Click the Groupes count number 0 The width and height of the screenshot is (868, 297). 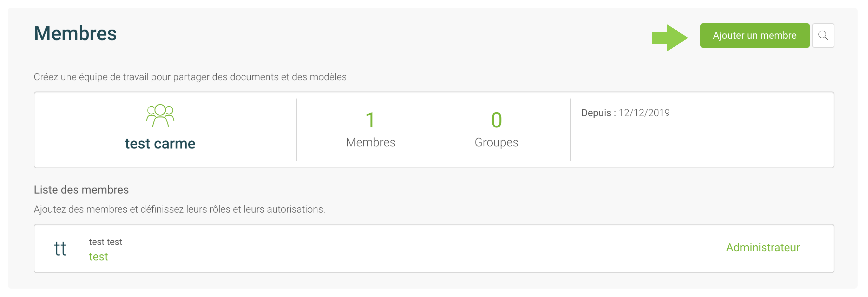point(496,120)
